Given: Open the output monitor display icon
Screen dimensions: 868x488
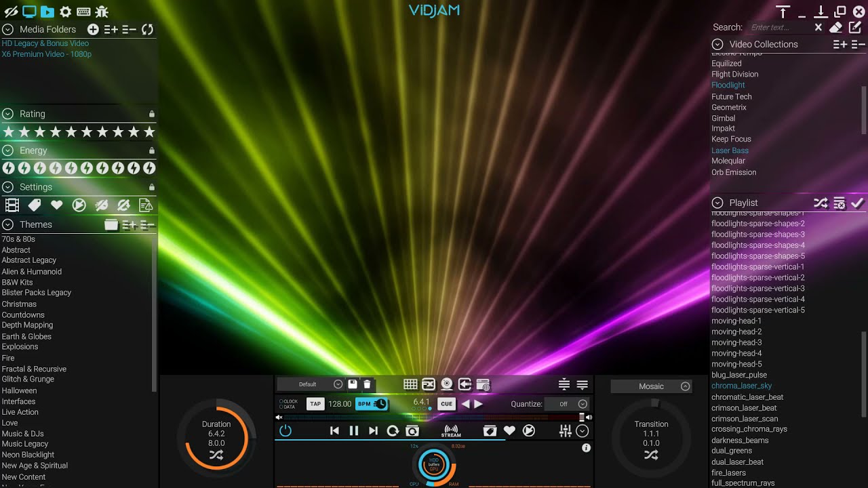Looking at the screenshot, I should pos(29,12).
